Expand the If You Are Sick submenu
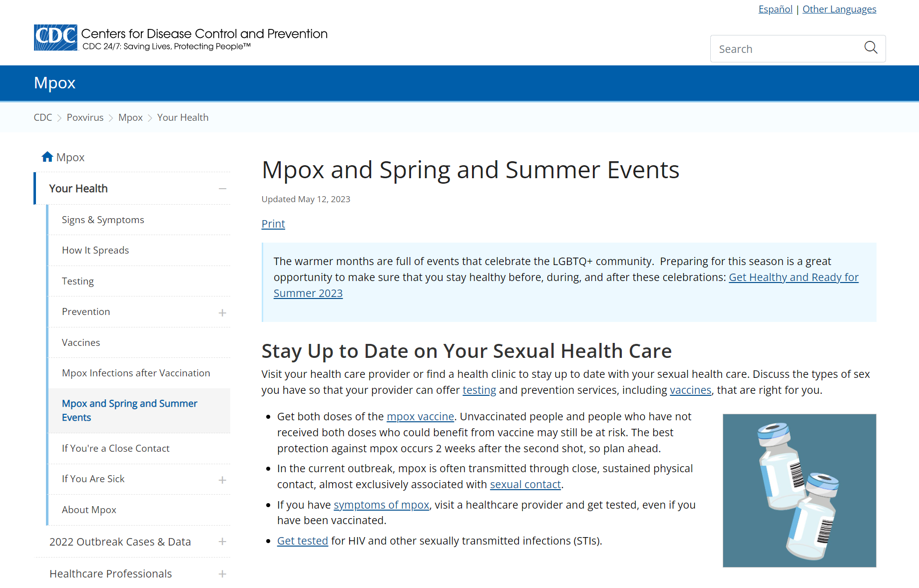The image size is (919, 588). pyautogui.click(x=222, y=480)
